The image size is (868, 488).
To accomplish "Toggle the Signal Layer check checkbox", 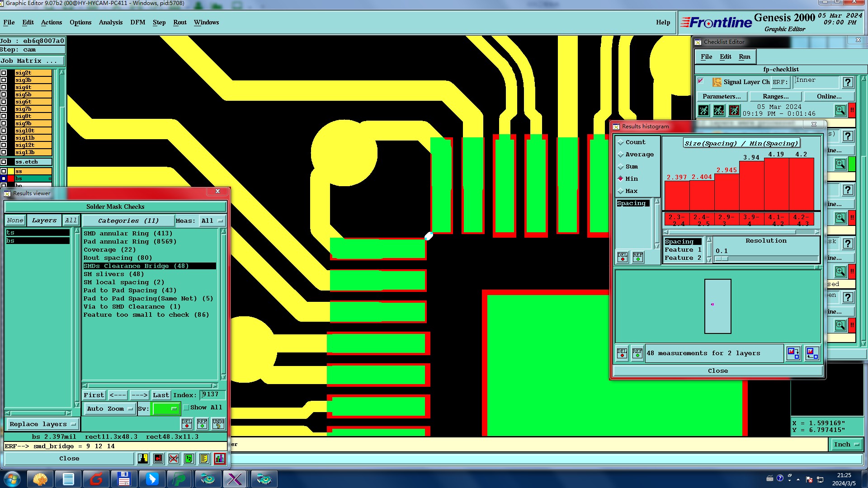I will pyautogui.click(x=701, y=81).
